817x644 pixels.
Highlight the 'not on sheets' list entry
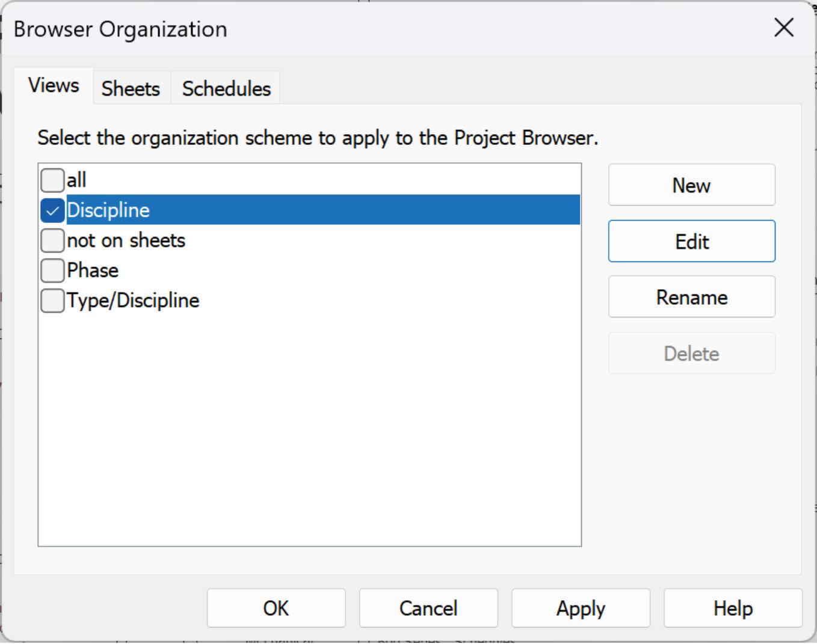click(126, 241)
